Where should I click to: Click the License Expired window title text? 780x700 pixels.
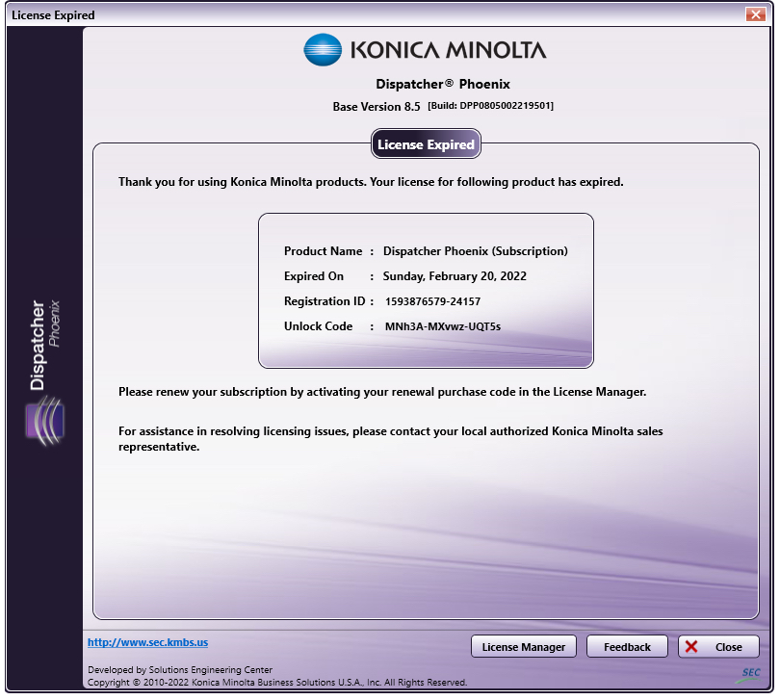[53, 15]
